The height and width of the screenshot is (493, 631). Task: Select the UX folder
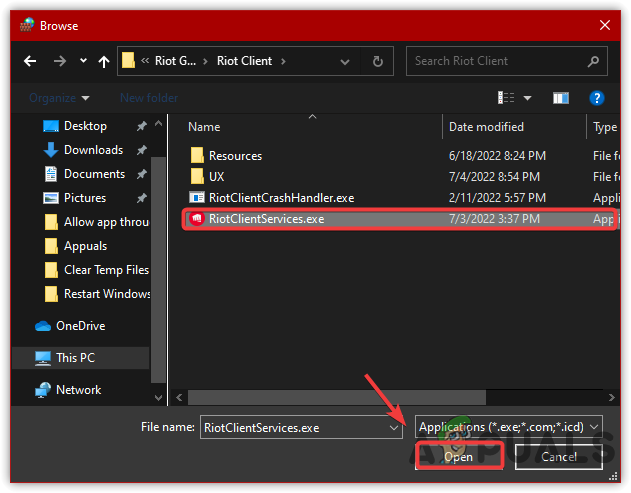coord(217,177)
